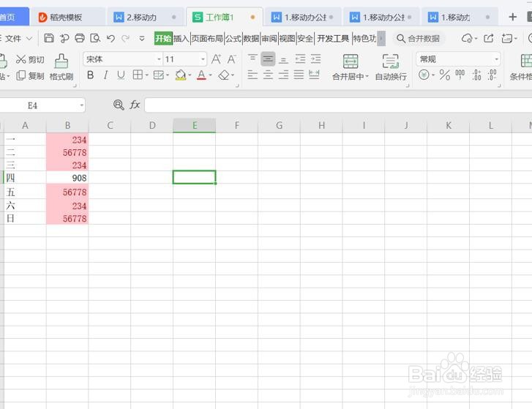Select column H header

pyautogui.click(x=321, y=126)
